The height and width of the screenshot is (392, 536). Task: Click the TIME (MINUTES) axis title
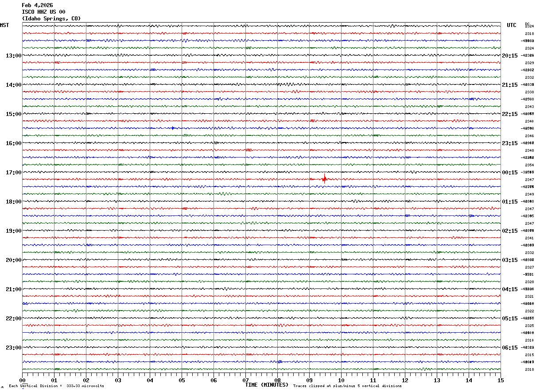(267, 385)
